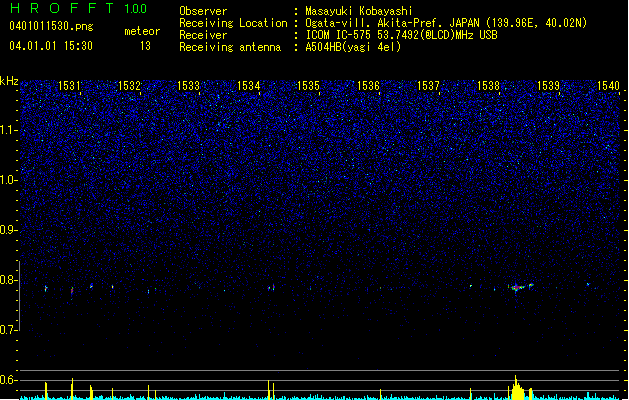The height and width of the screenshot is (400, 629).
Task: Click the meteor count number 13
Action: click(x=145, y=46)
